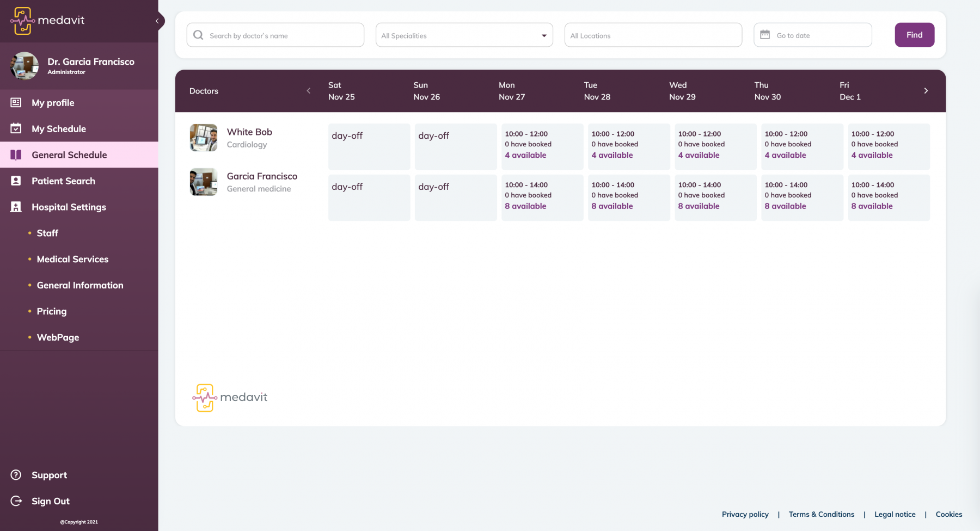Open the Privacy policy link

pos(745,514)
